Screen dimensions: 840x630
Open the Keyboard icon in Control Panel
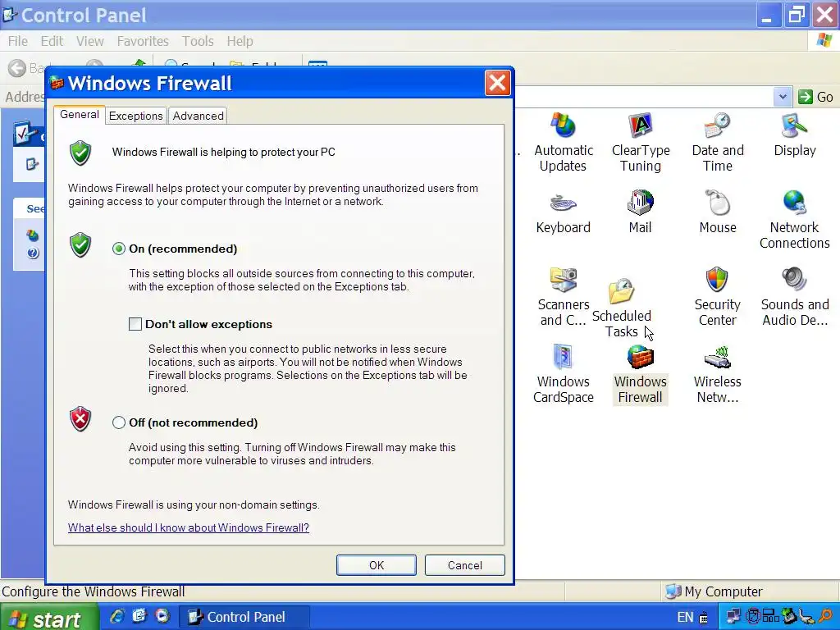[563, 203]
